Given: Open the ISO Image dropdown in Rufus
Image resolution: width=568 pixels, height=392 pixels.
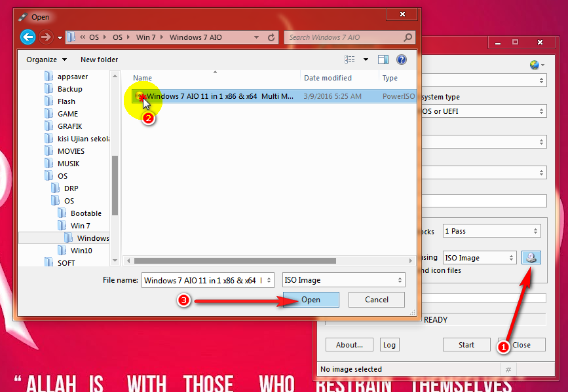Looking at the screenshot, I should pos(480,258).
